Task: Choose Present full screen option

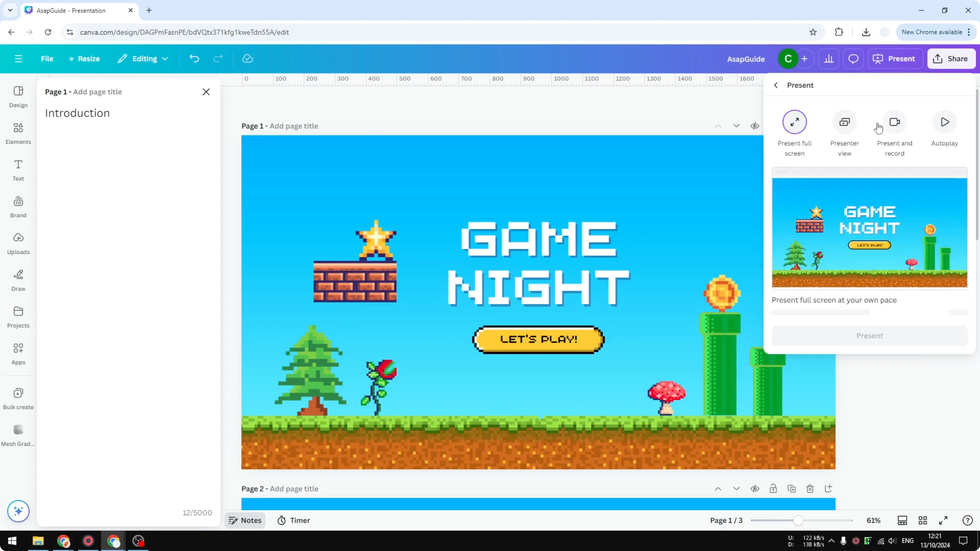Action: click(795, 133)
